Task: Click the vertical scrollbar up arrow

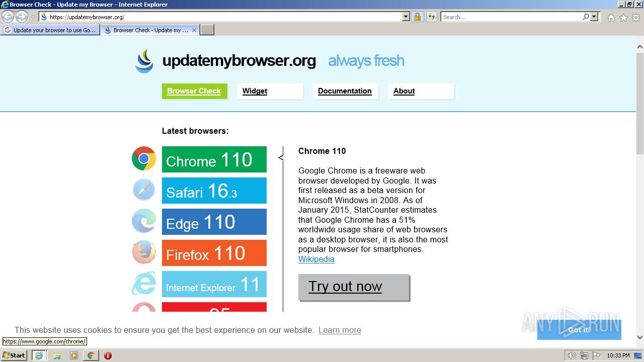Action: [x=640, y=47]
